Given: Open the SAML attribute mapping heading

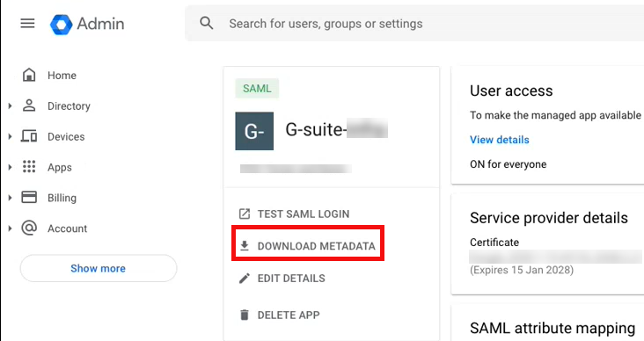Looking at the screenshot, I should point(553,329).
